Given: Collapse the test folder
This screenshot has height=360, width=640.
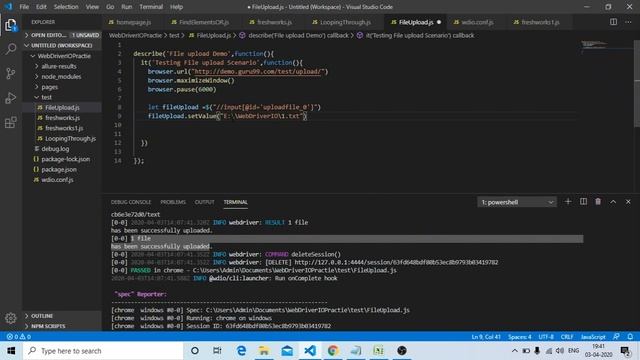Looking at the screenshot, I should point(62,97).
